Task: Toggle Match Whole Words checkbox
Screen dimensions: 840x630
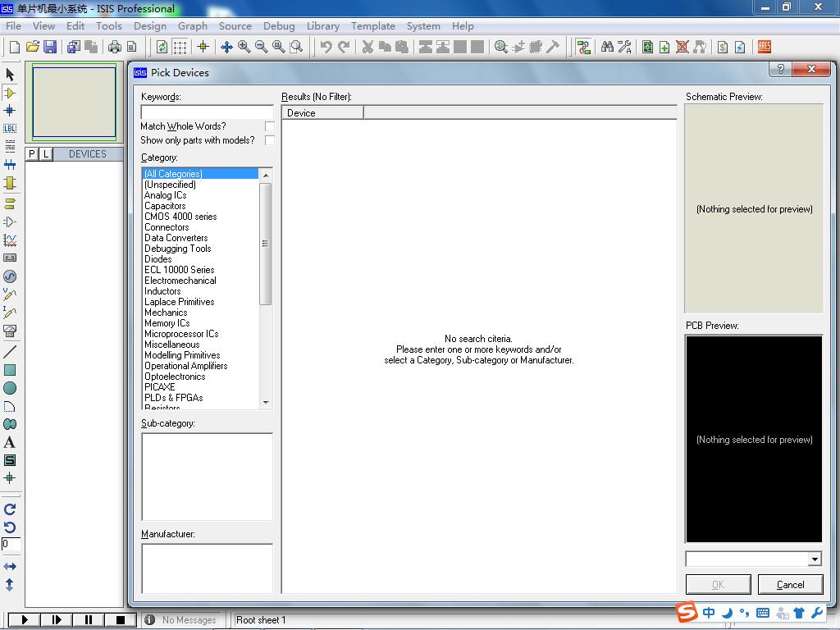Action: point(269,126)
